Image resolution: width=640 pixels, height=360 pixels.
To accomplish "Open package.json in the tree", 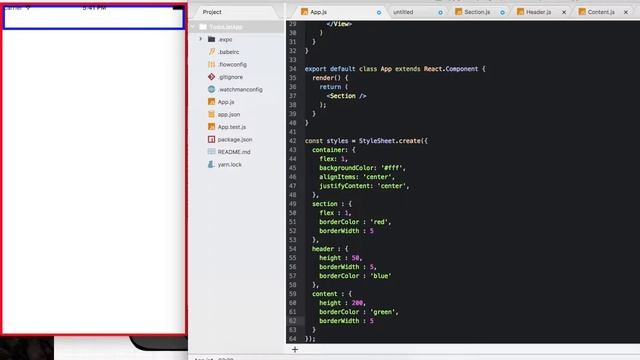I will point(235,140).
